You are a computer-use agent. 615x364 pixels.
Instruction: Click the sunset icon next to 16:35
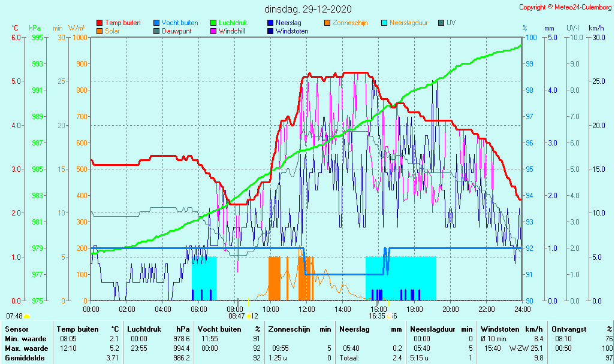click(389, 316)
